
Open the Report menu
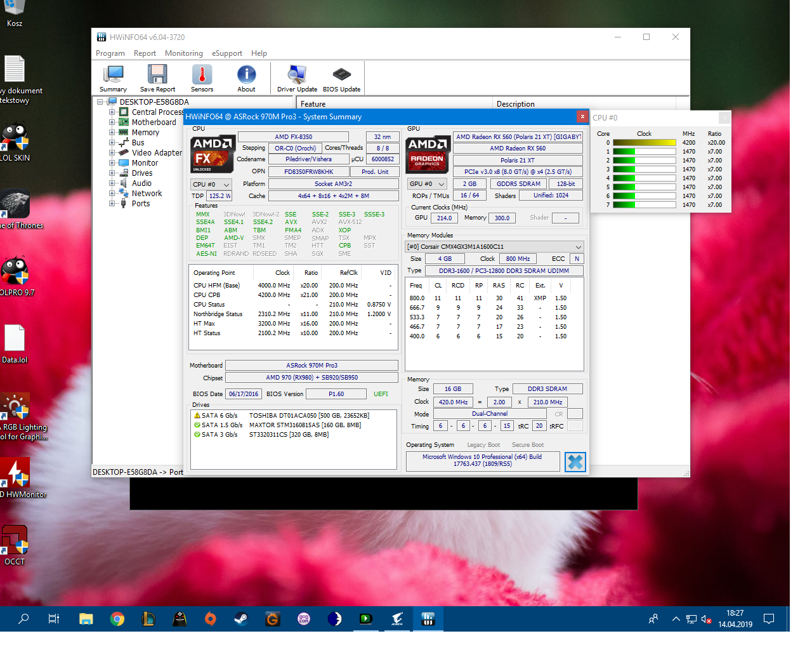(145, 53)
